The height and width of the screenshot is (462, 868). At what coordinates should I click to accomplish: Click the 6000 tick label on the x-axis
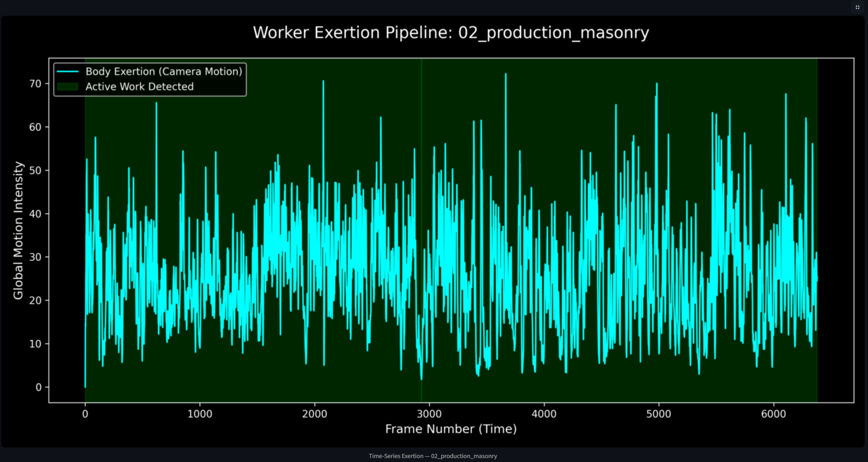[x=773, y=414]
